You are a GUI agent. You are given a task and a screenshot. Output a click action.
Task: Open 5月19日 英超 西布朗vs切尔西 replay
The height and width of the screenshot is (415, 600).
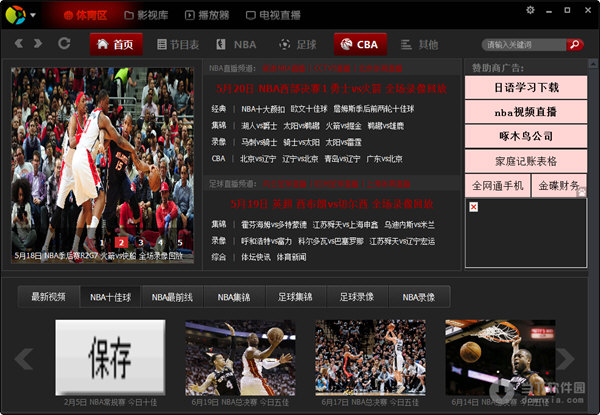coord(332,204)
